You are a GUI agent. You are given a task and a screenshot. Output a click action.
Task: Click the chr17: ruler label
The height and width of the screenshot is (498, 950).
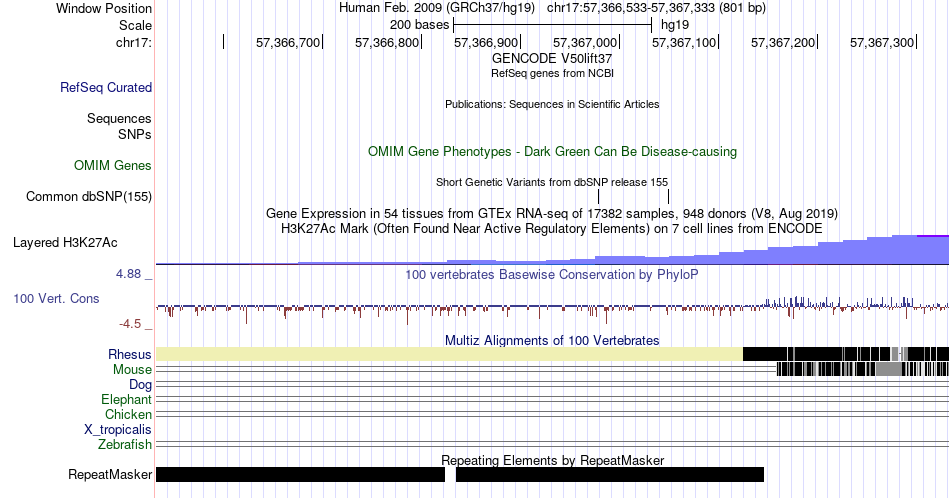click(x=133, y=42)
